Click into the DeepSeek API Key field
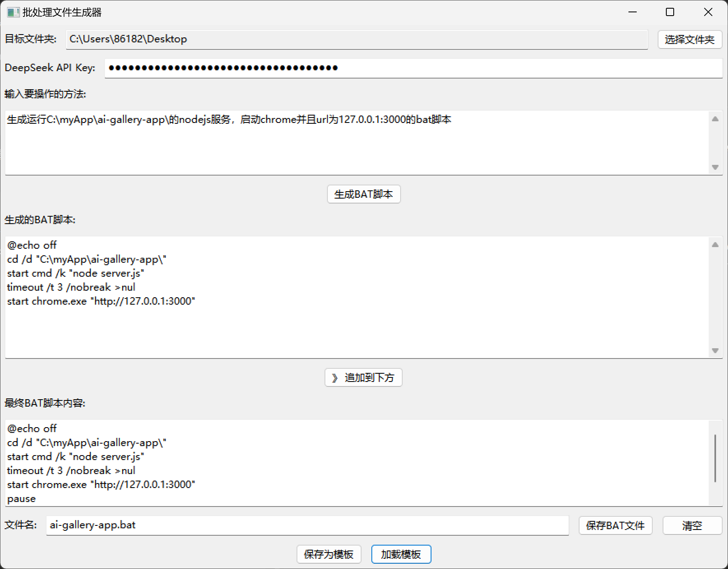Screen dimensions: 728x569 pyautogui.click(x=413, y=68)
